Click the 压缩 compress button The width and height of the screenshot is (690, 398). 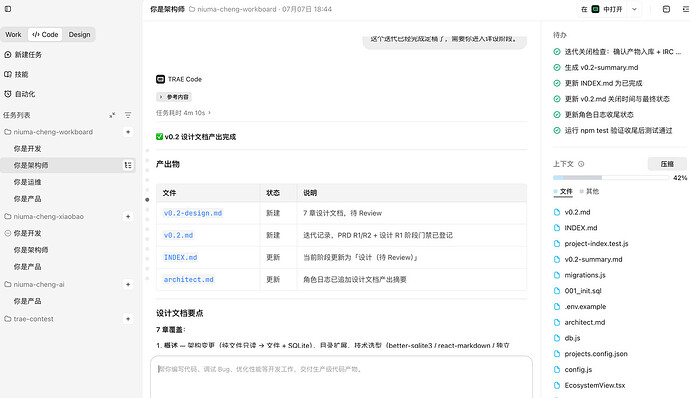click(667, 164)
